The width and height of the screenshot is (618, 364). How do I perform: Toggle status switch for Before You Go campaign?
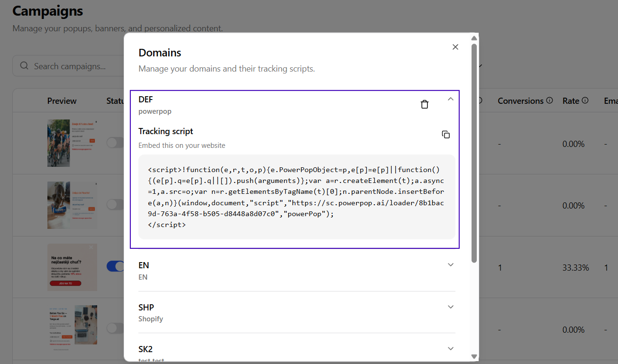(x=115, y=328)
